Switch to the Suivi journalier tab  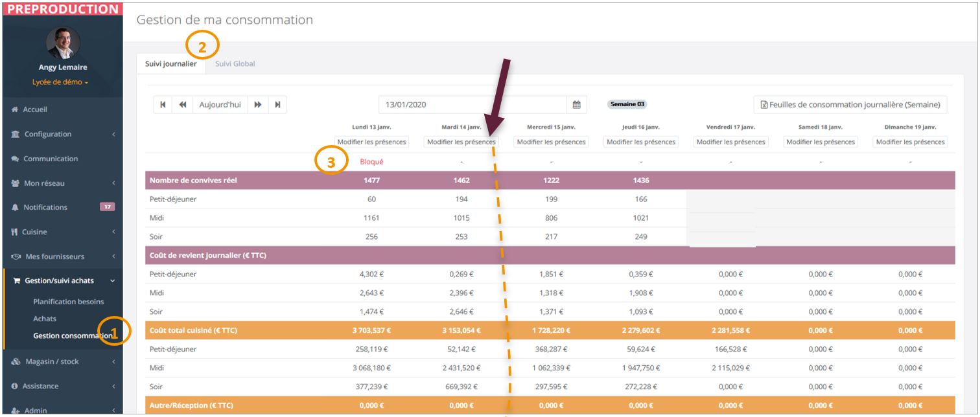[x=171, y=63]
